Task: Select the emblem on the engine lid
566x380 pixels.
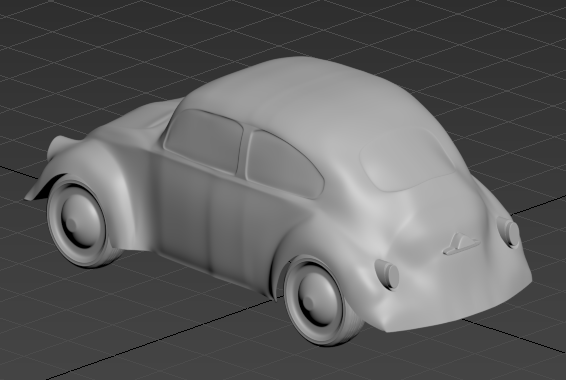Action: tap(461, 244)
